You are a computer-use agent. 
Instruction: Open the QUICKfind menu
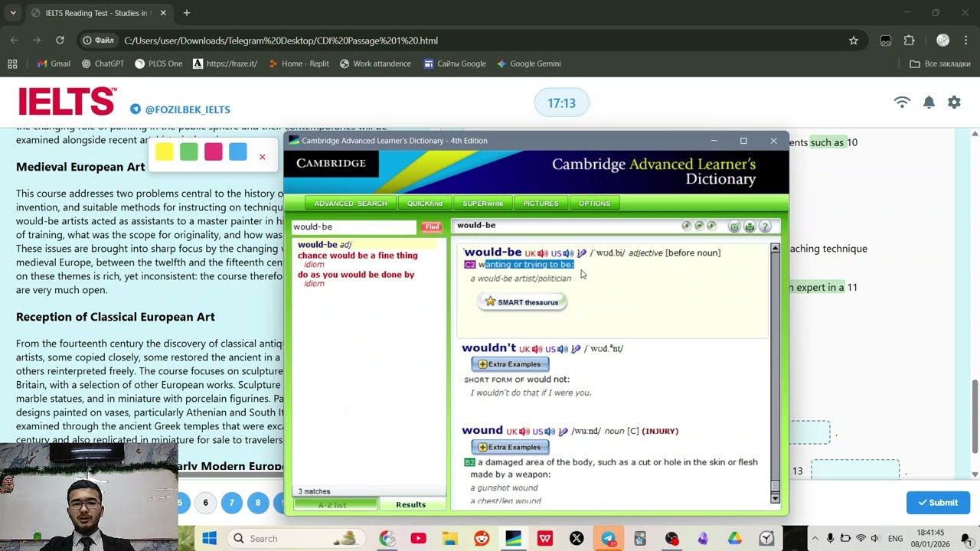pos(425,204)
